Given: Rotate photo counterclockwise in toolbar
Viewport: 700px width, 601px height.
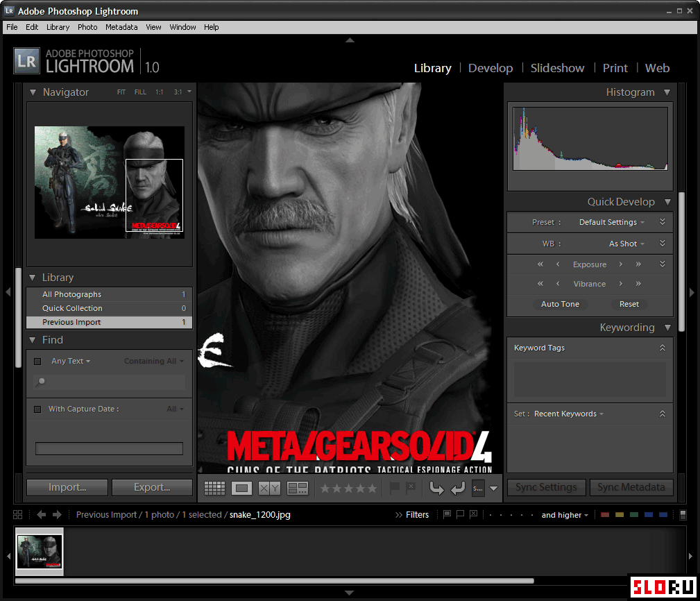Looking at the screenshot, I should (x=436, y=488).
